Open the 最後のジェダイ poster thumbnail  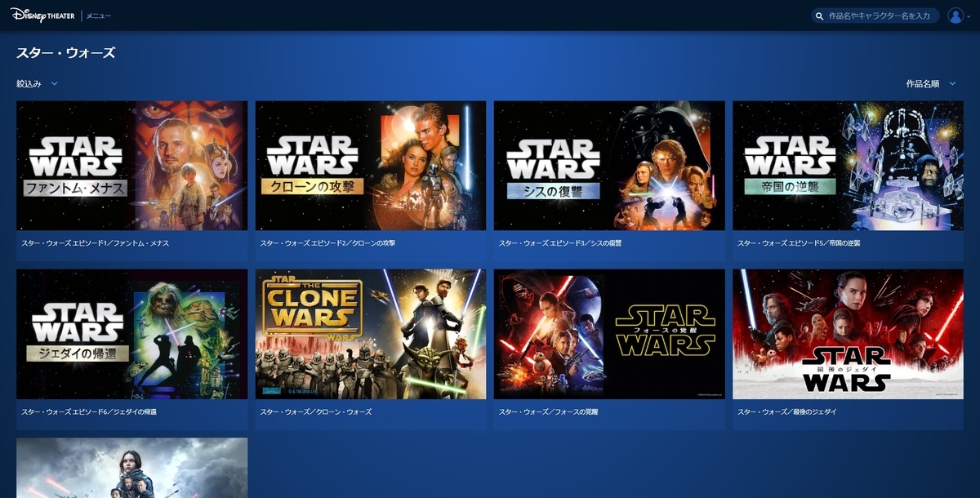coord(848,334)
